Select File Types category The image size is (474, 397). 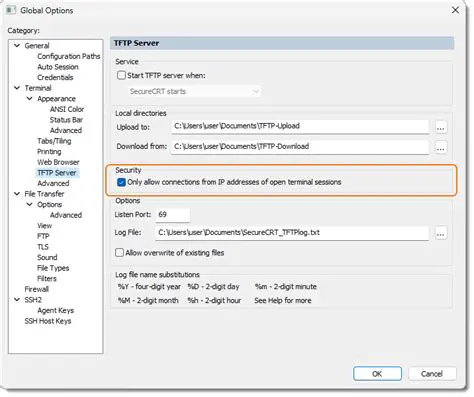(53, 268)
